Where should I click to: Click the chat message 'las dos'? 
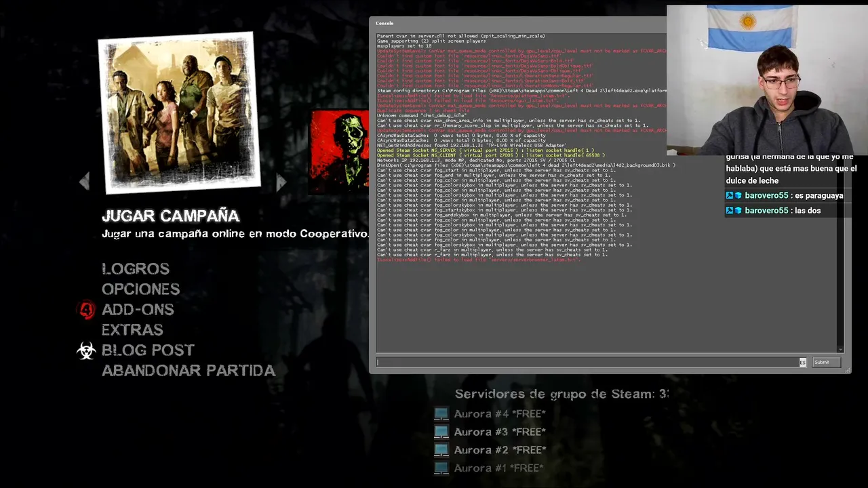pos(773,210)
